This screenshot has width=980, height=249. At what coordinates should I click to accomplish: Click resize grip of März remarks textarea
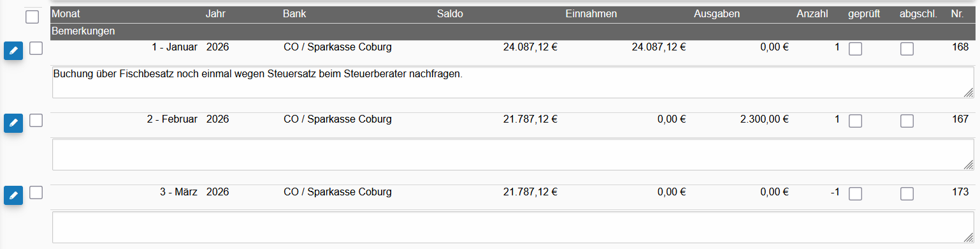tap(968, 238)
